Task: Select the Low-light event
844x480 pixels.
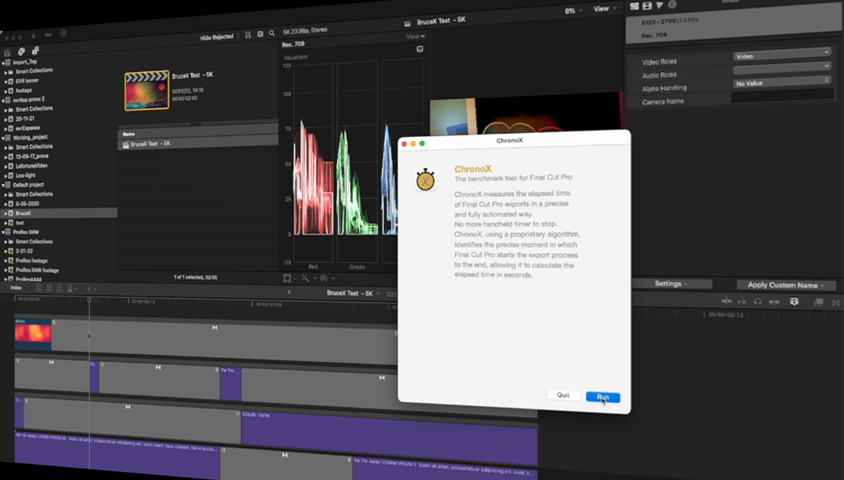Action: coord(25,175)
